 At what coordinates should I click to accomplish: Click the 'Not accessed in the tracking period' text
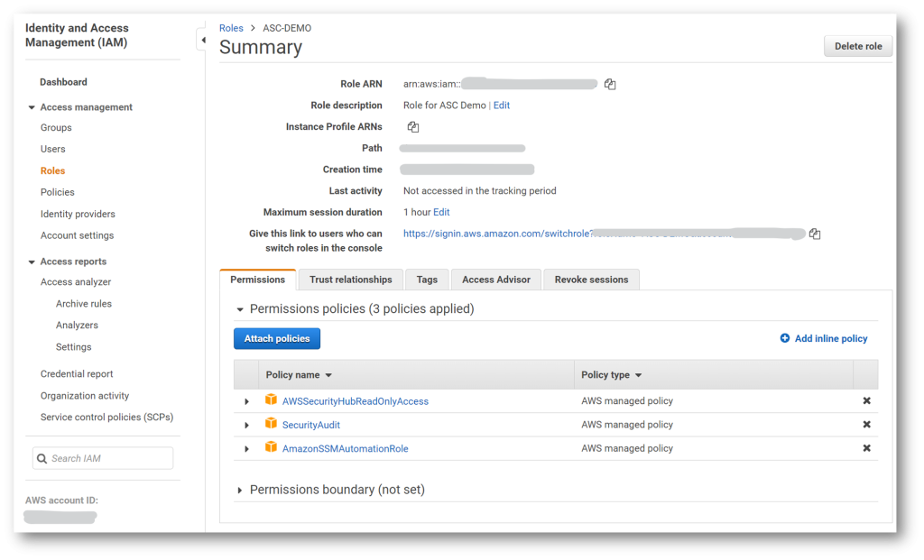pyautogui.click(x=480, y=191)
